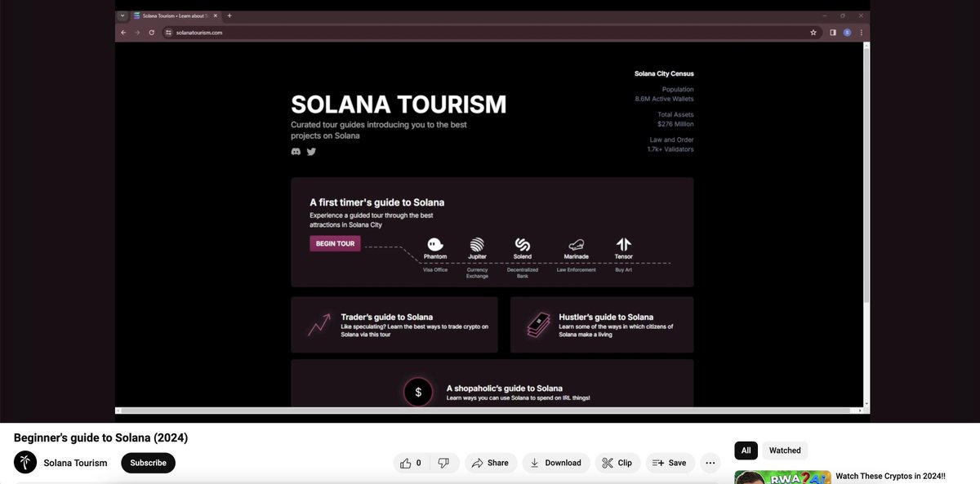Select the All filter chip
The width and height of the screenshot is (980, 484).
pos(746,451)
